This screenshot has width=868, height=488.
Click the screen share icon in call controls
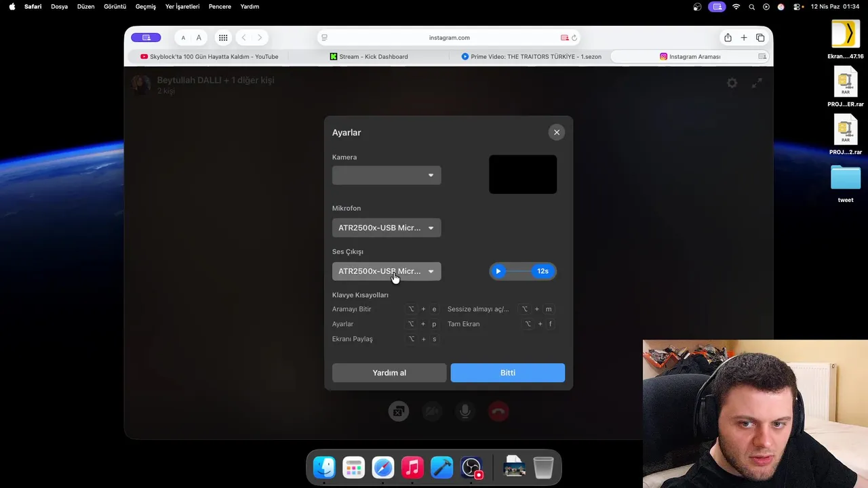(x=399, y=411)
